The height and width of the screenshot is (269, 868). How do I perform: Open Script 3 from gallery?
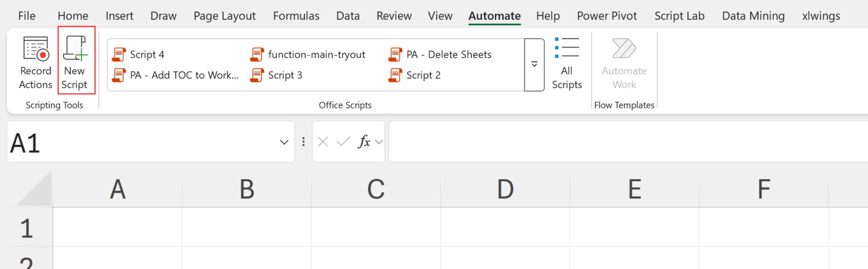pyautogui.click(x=284, y=75)
